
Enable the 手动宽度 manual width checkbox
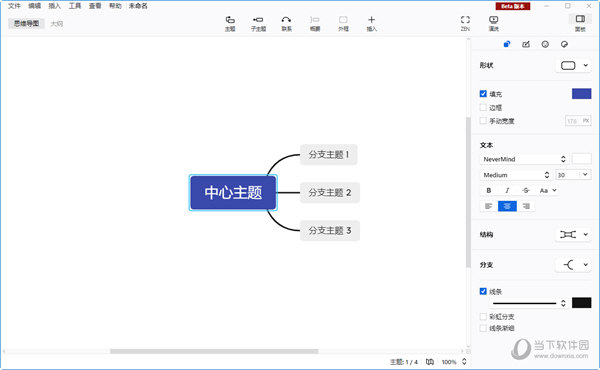click(483, 121)
